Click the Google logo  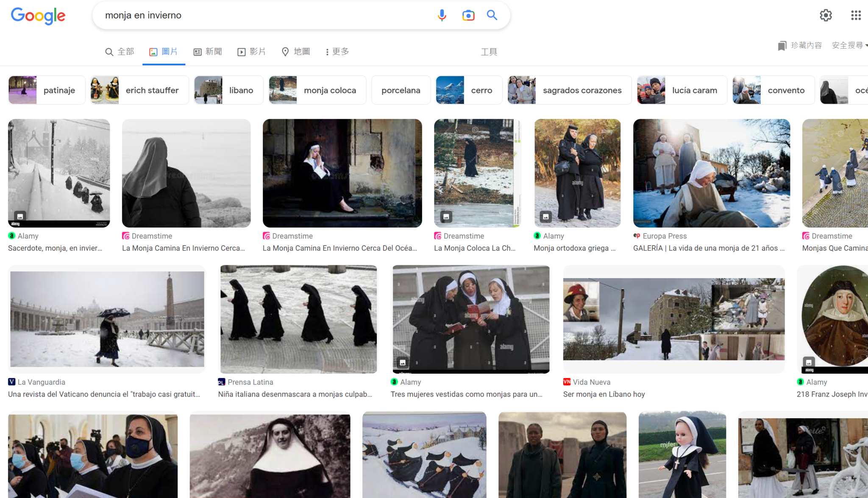(x=38, y=16)
